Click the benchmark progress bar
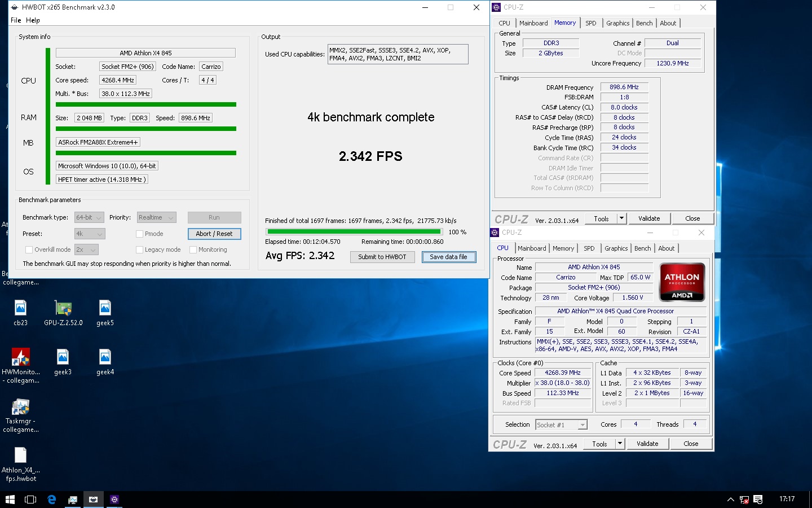This screenshot has width=812, height=508. click(x=354, y=231)
